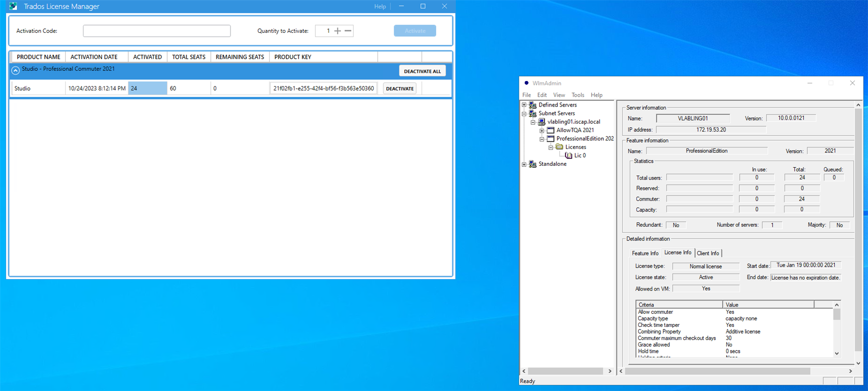Click the Defined Servers network icon
Image resolution: width=868 pixels, height=391 pixels.
[x=533, y=105]
